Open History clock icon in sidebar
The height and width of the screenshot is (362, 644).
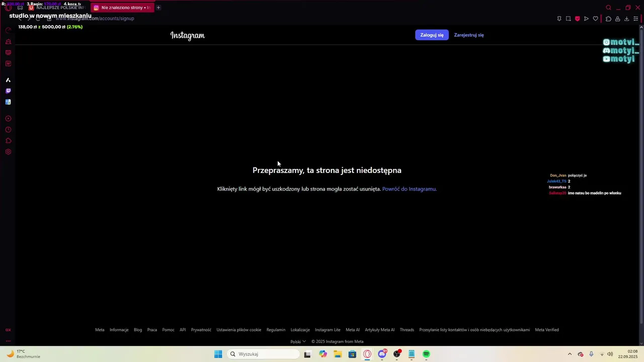(x=8, y=130)
